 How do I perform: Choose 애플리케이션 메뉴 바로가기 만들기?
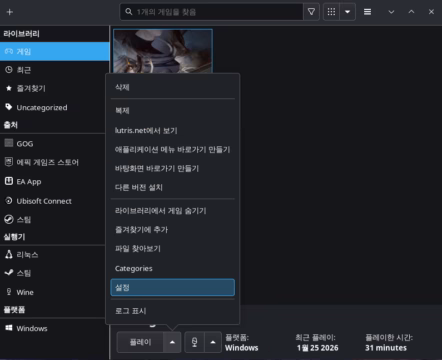[x=173, y=149]
